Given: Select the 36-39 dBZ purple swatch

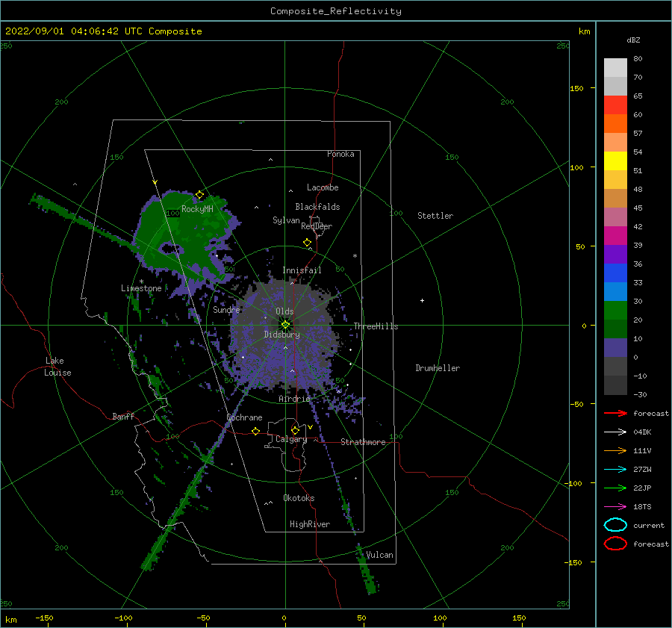Looking at the screenshot, I should coord(615,254).
